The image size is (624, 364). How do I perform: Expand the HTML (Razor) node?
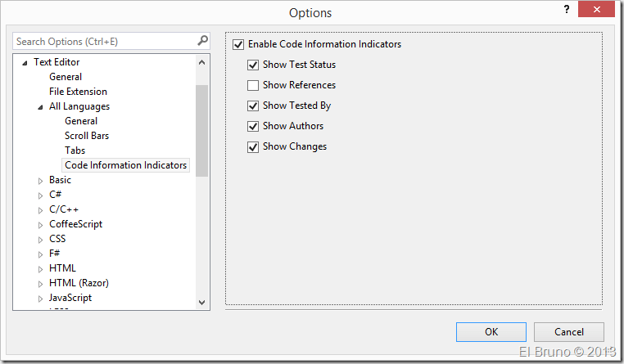(40, 283)
